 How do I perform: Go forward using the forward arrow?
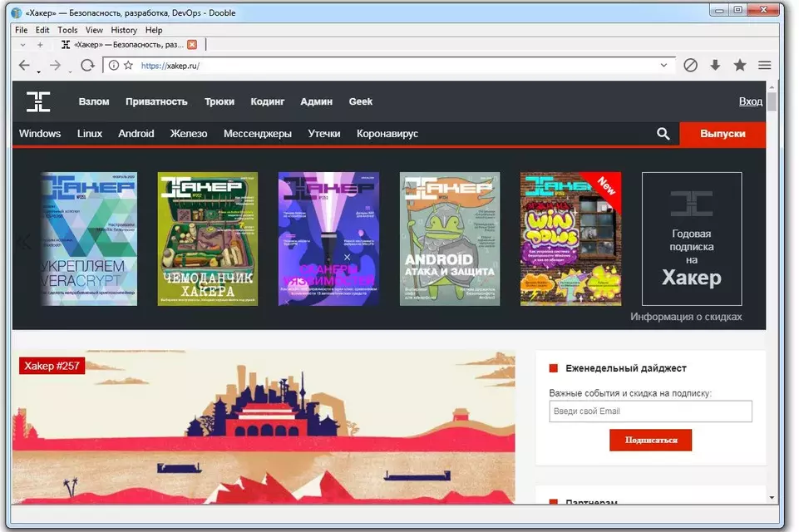(x=55, y=65)
